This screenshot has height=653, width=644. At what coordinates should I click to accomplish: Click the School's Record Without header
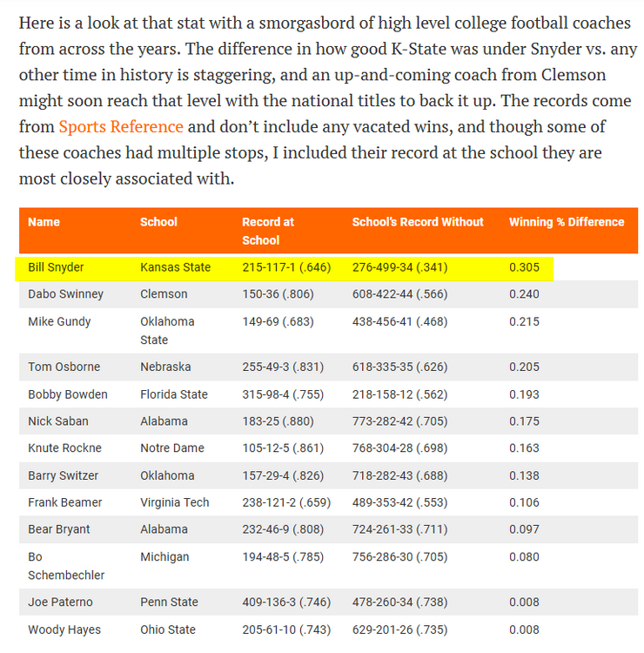[418, 222]
